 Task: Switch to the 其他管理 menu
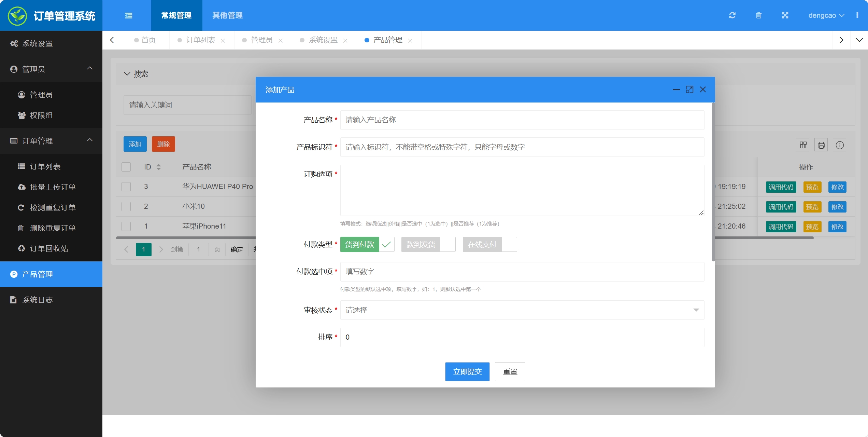click(x=227, y=15)
